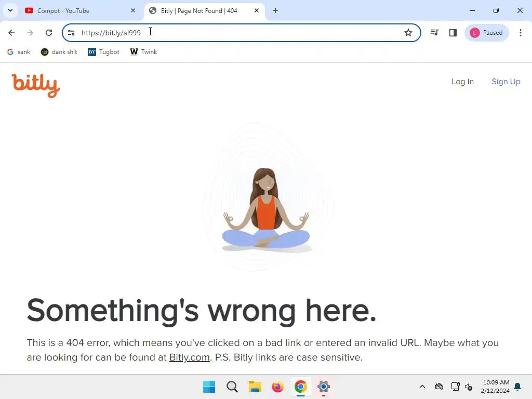This screenshot has width=532, height=399.
Task: Click the muted volume tray icon
Action: (469, 387)
